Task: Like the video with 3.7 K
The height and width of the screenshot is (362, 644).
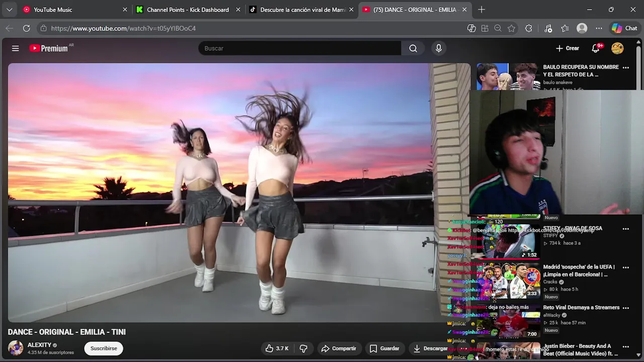Action: pyautogui.click(x=277, y=348)
